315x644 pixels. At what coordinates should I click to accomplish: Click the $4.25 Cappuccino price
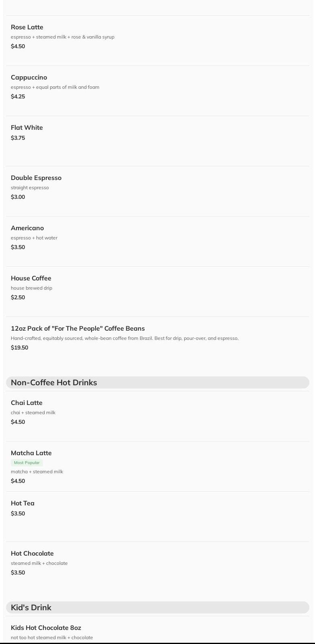tap(18, 96)
